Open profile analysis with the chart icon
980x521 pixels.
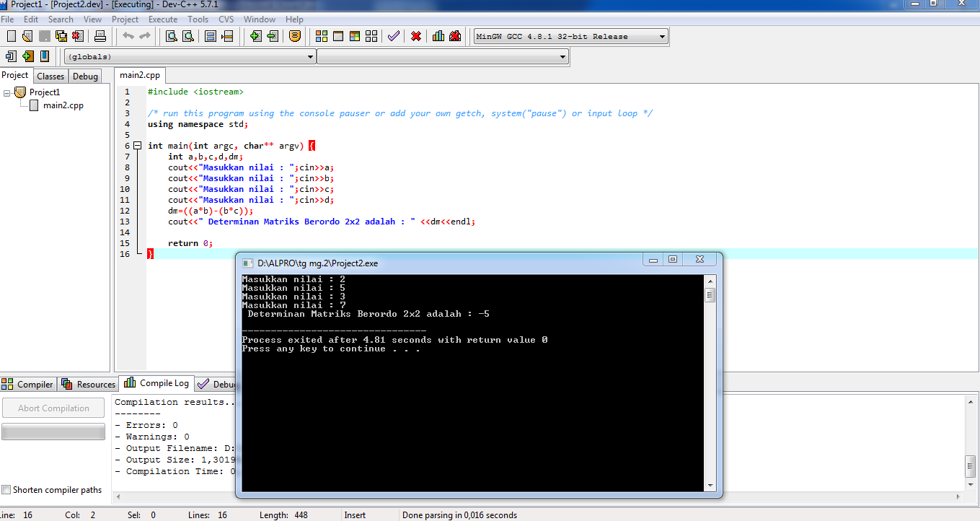point(438,35)
